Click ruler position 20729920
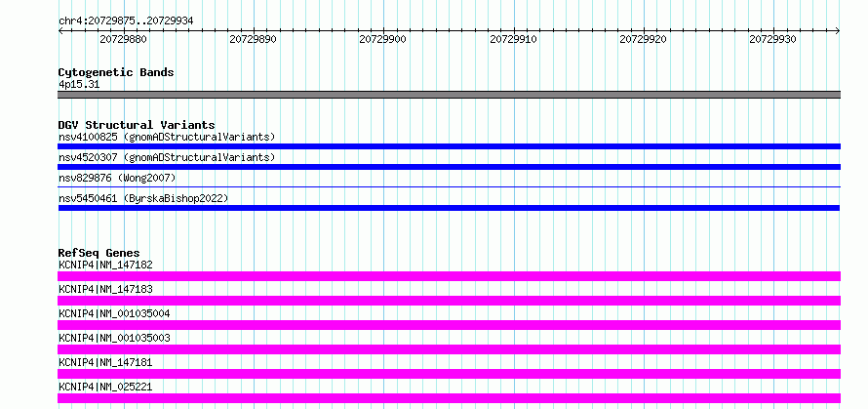 click(643, 39)
